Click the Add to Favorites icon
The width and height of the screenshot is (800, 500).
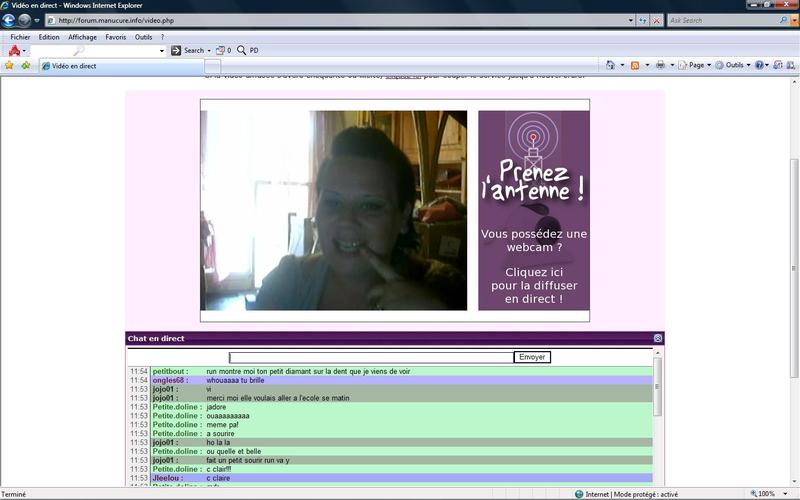pyautogui.click(x=26, y=66)
